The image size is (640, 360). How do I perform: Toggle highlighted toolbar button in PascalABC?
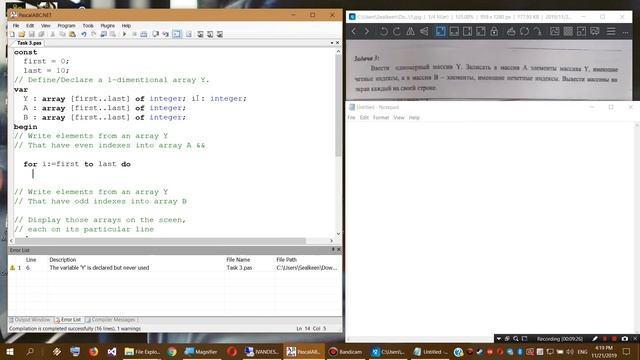point(177,34)
